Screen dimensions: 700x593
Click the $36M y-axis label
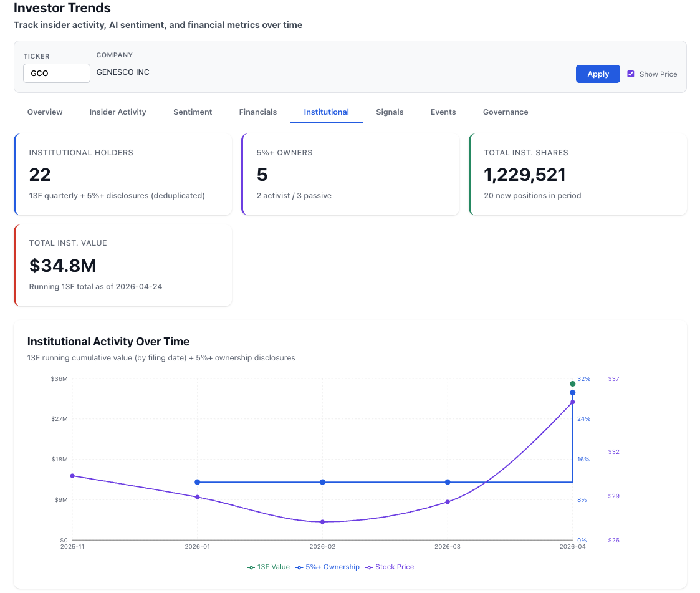coord(59,378)
